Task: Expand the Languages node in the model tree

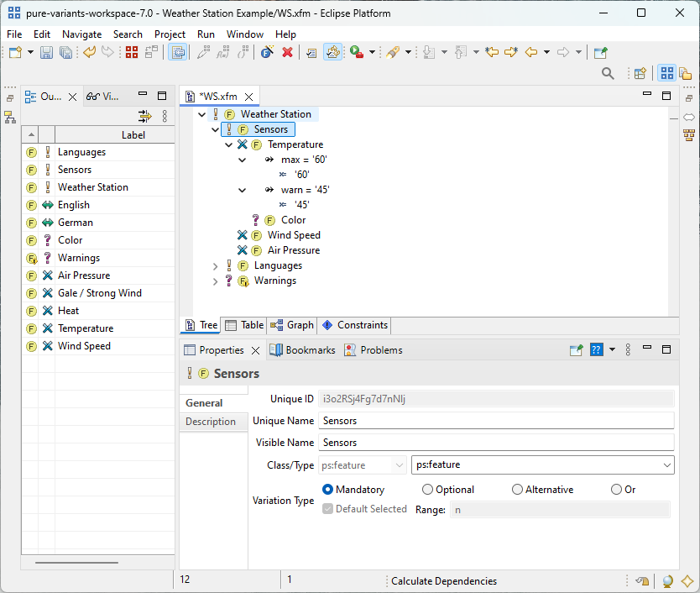Action: click(x=215, y=265)
